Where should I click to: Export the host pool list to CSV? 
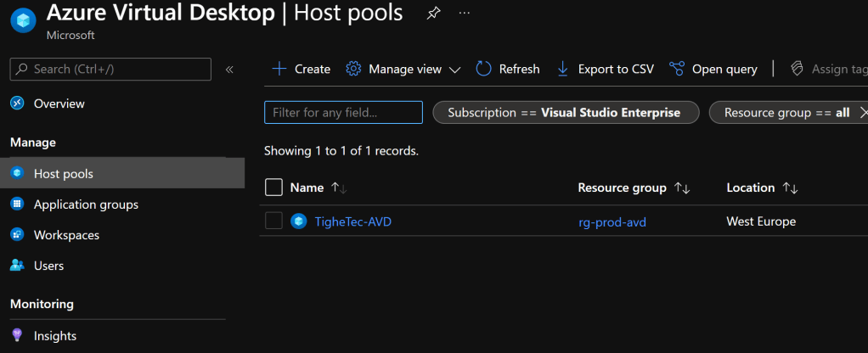pos(605,70)
